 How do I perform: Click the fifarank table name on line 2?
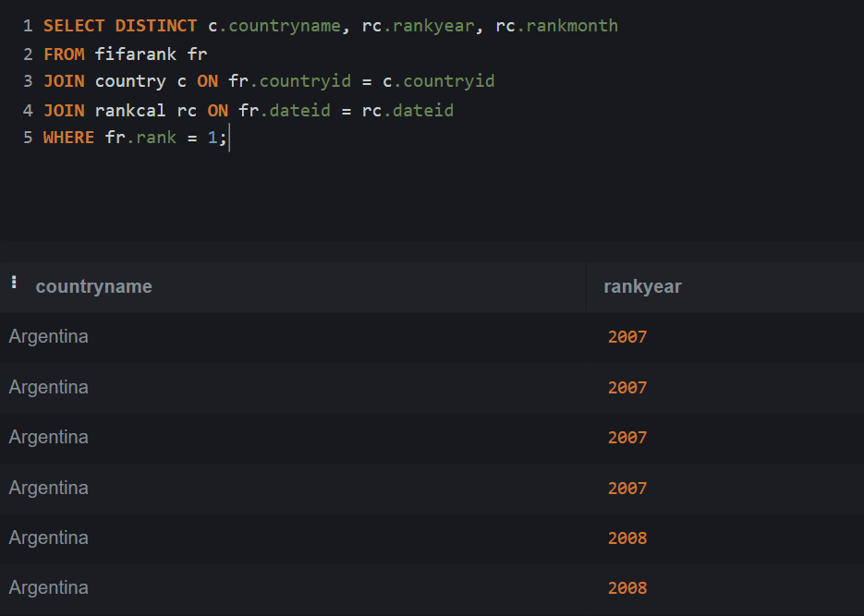(135, 54)
